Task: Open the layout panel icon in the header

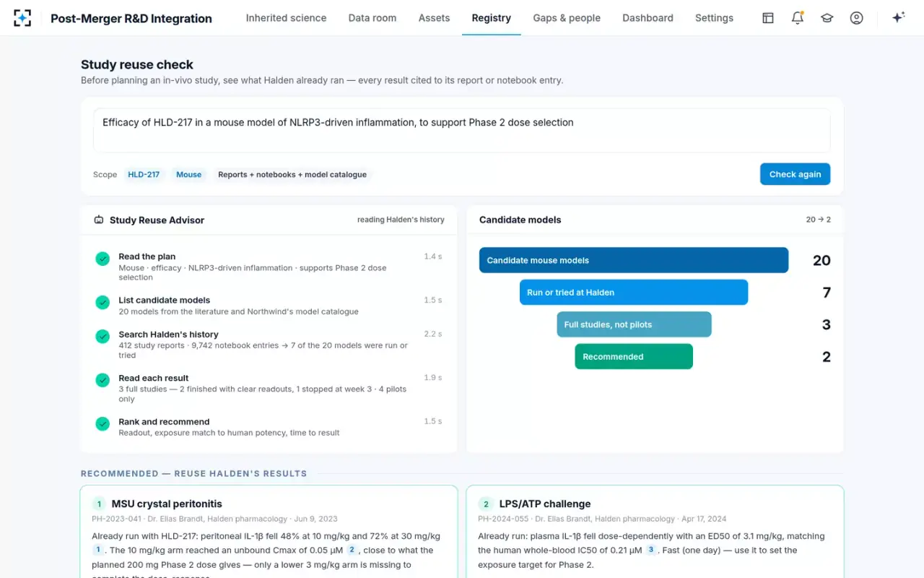Action: 768,18
